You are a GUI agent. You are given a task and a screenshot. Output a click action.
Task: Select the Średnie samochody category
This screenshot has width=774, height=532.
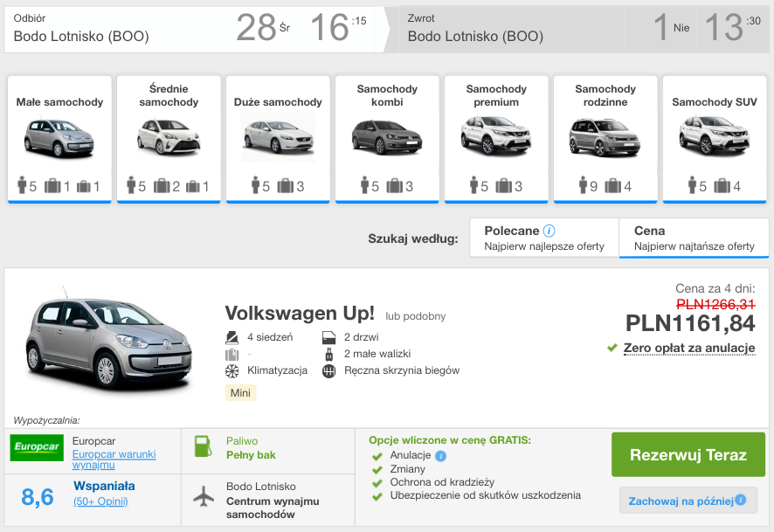(168, 135)
